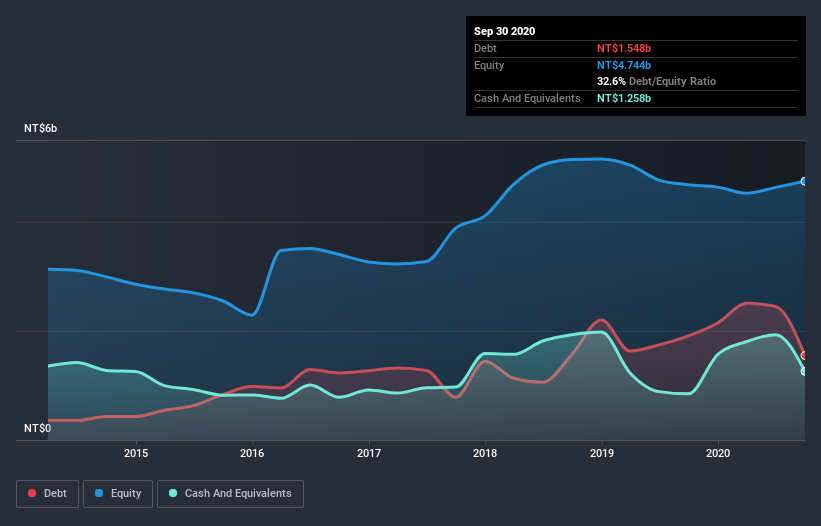Click the NT$0 axis label

[38, 429]
